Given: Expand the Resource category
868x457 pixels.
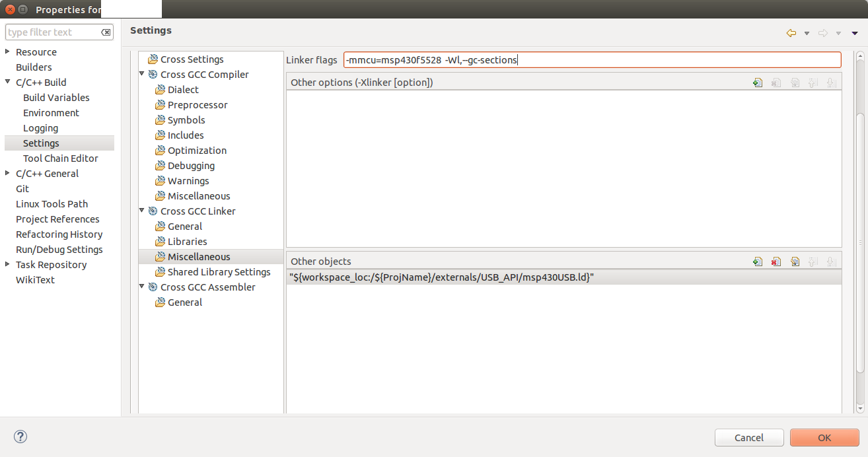Looking at the screenshot, I should tap(8, 52).
